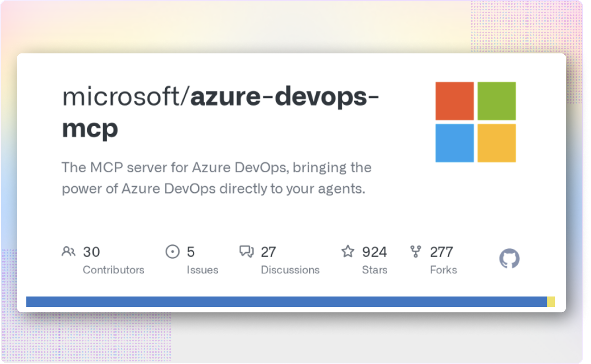Click the MCP server description text
591x364 pixels.
(x=216, y=178)
